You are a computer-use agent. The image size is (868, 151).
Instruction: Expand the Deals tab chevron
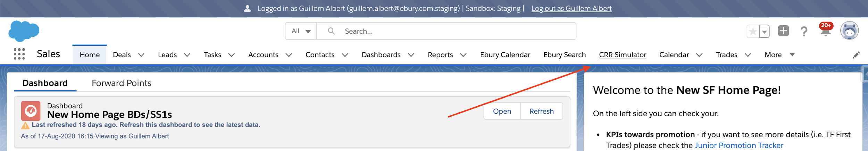(x=141, y=55)
